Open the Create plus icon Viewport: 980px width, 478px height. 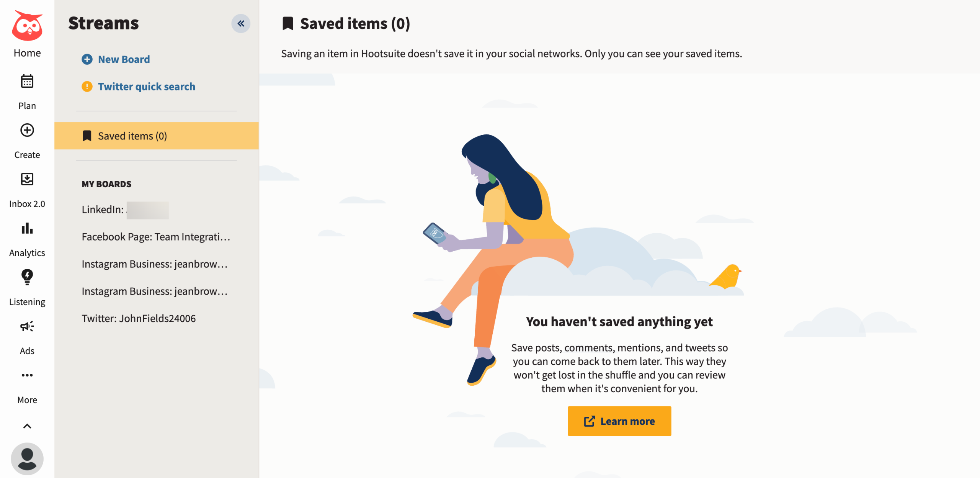(x=27, y=130)
